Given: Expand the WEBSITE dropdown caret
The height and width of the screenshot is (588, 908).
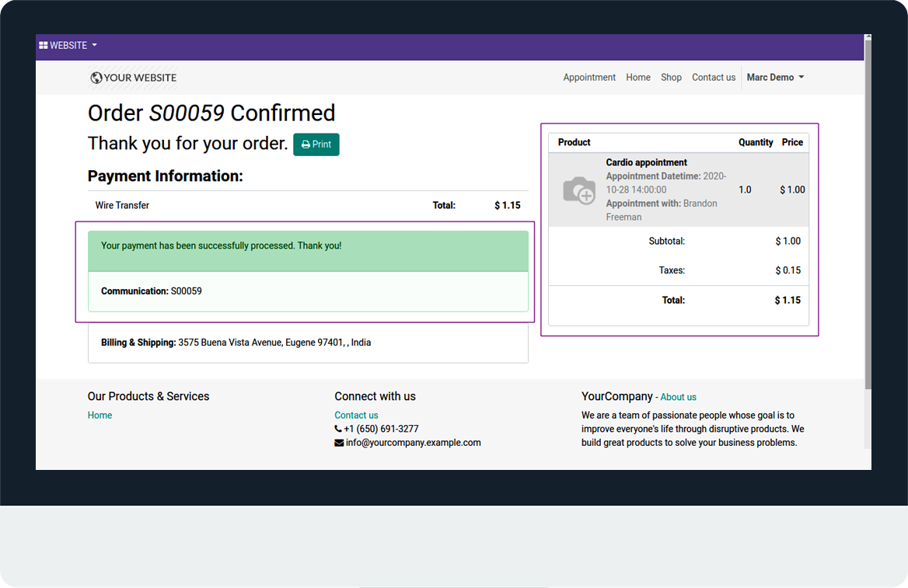Looking at the screenshot, I should pos(94,45).
